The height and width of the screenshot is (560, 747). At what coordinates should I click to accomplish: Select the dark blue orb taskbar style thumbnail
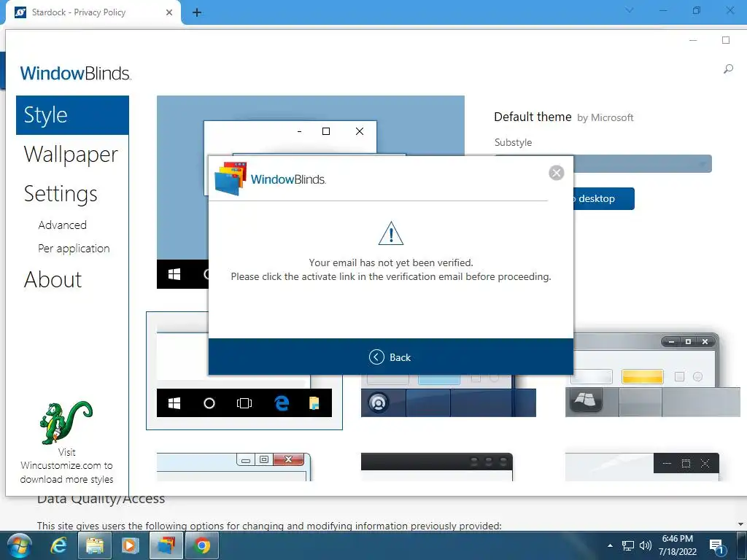pyautogui.click(x=449, y=396)
